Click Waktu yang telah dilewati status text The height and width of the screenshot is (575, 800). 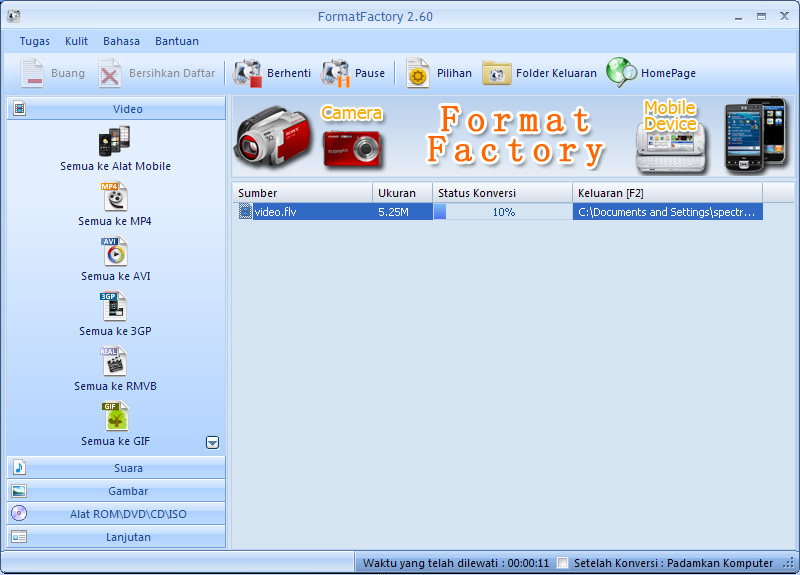[456, 563]
